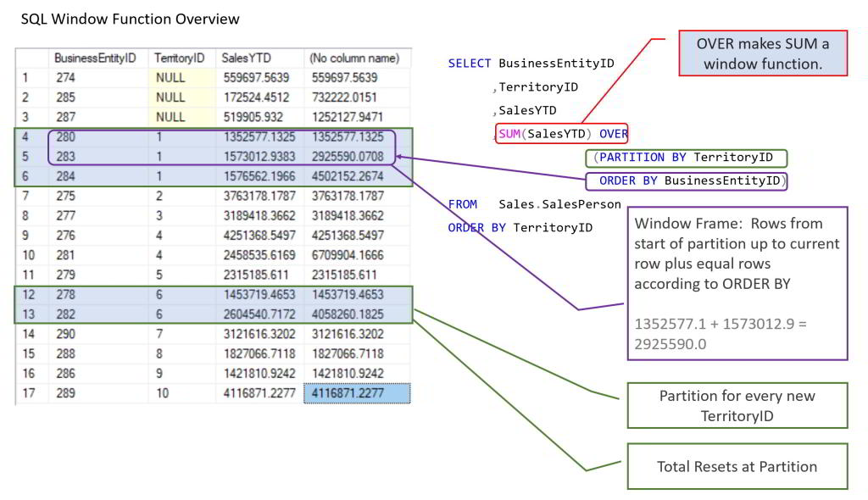Select the SUM(SalesYTD) OVER code box
Viewport: 868px width, 500px height.
click(x=562, y=134)
